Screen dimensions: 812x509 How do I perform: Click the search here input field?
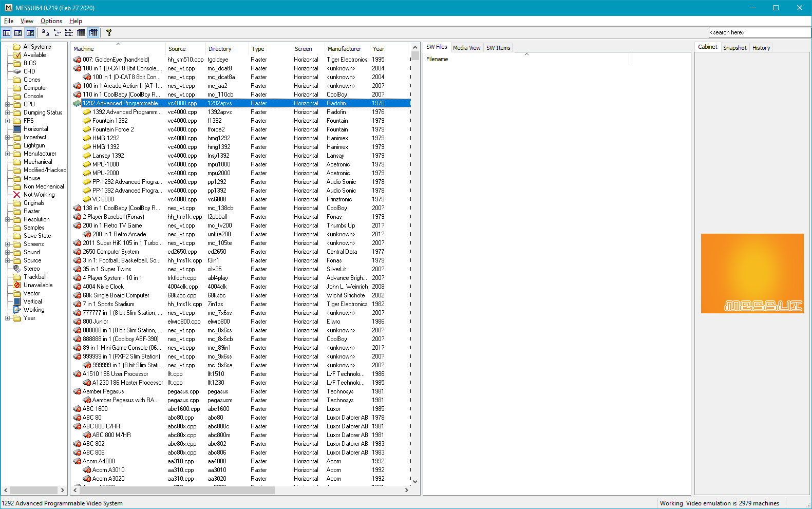point(760,32)
